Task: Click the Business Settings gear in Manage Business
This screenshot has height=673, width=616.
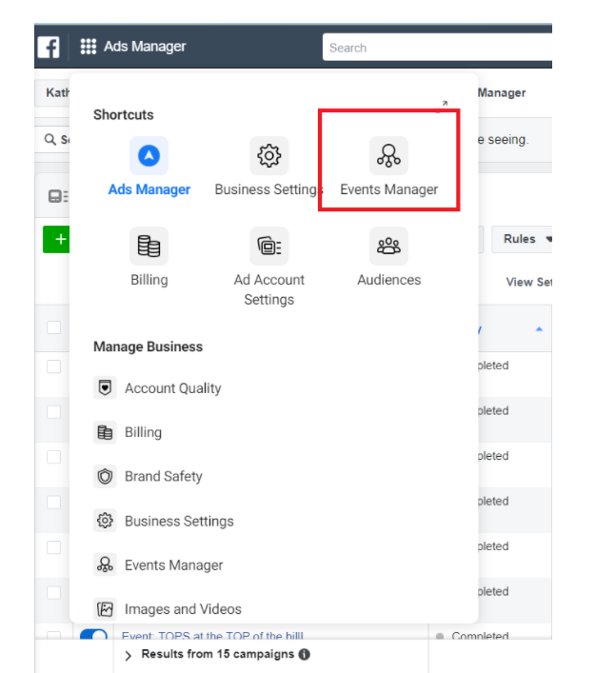Action: (105, 521)
